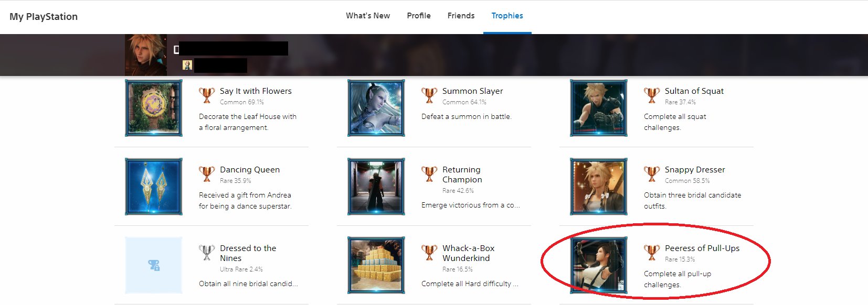Screen dimensions: 868x305
Task: Click the 'Rare 35.9%' rarity text
Action: [x=236, y=181]
